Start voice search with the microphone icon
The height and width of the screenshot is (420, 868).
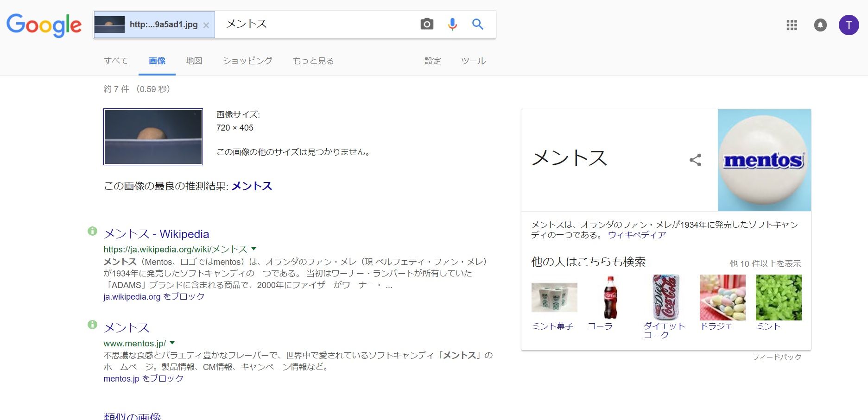[x=453, y=24]
